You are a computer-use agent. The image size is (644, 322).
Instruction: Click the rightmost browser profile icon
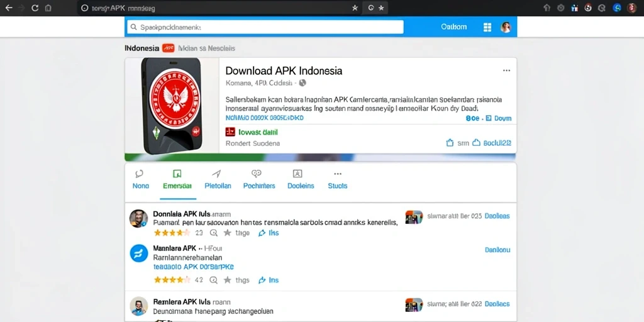(632, 8)
